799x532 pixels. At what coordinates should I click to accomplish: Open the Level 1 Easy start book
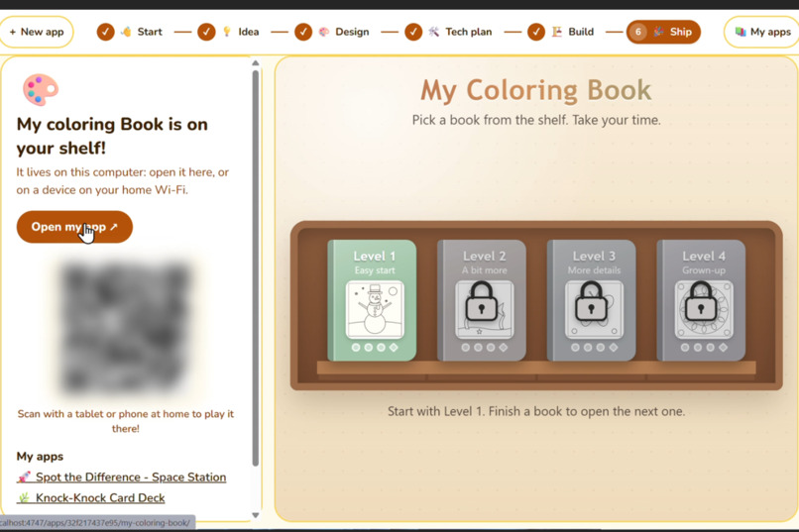373,300
